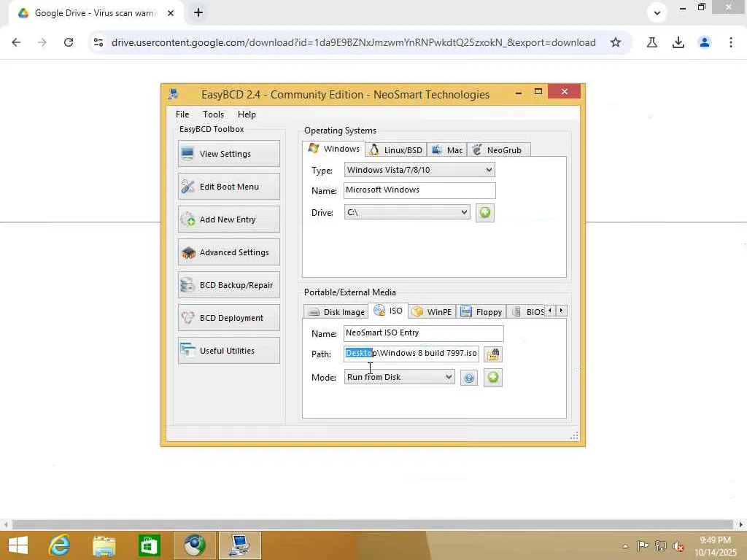Viewport: 747px width, 560px height.
Task: Open the Windows Start button
Action: (18, 545)
